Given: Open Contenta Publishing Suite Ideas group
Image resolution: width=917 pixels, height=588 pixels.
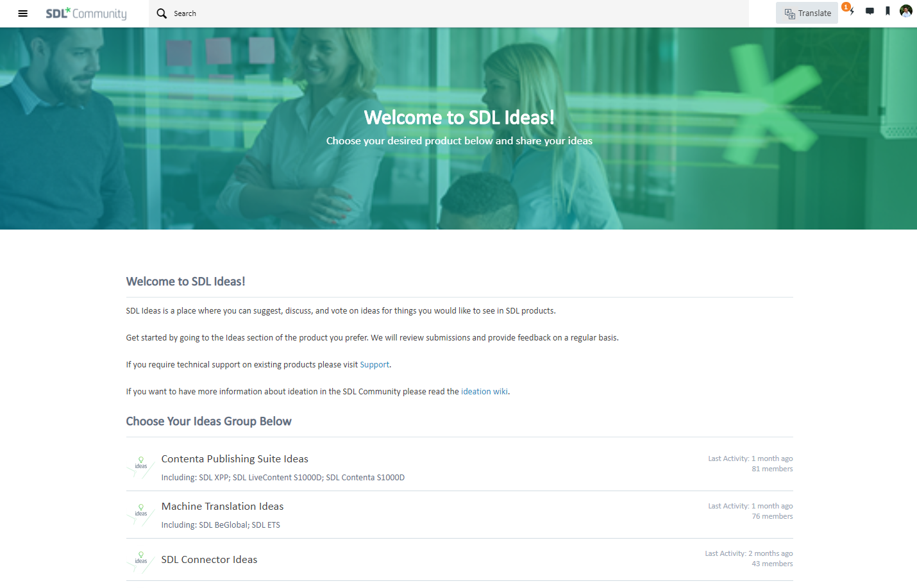Looking at the screenshot, I should (235, 459).
